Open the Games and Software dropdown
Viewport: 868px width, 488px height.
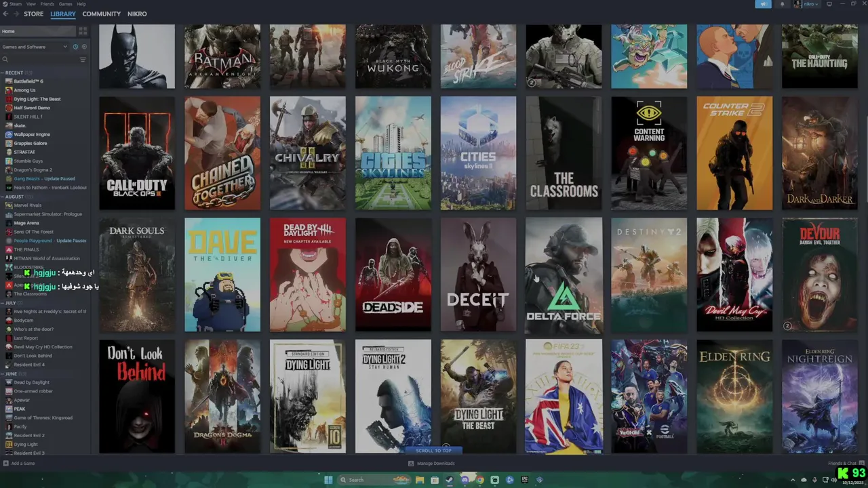coord(35,47)
